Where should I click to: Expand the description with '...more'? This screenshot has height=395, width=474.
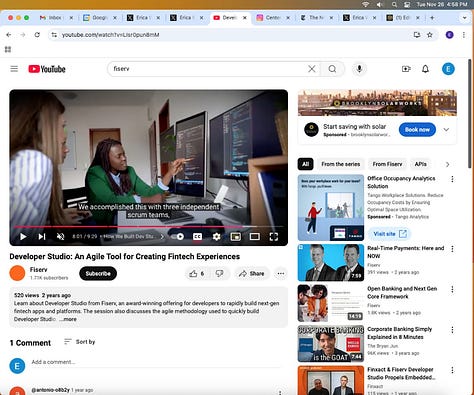point(68,319)
